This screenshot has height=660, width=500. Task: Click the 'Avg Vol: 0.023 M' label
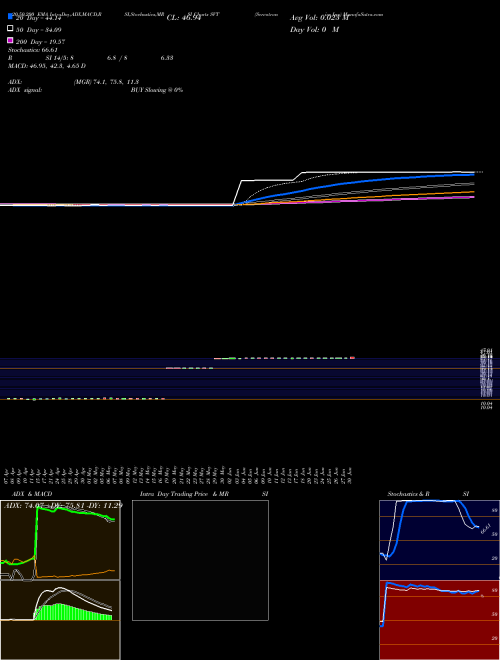[x=319, y=18]
